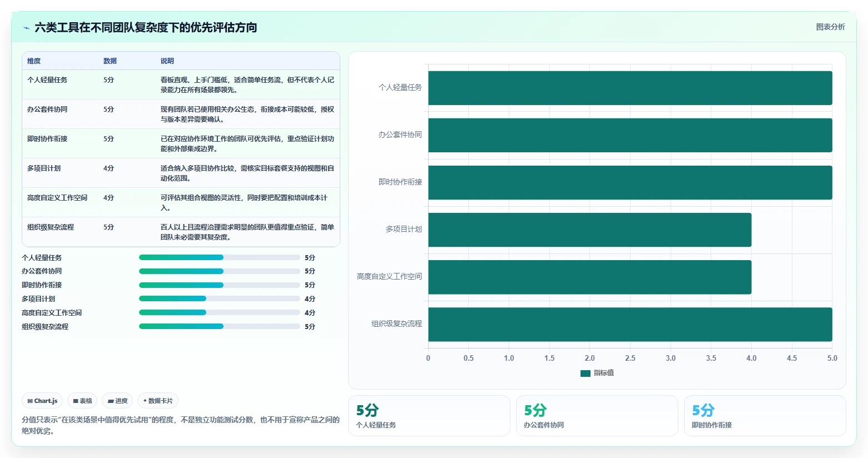The image size is (868, 458).
Task: Click the 说明 column header
Action: (x=167, y=61)
